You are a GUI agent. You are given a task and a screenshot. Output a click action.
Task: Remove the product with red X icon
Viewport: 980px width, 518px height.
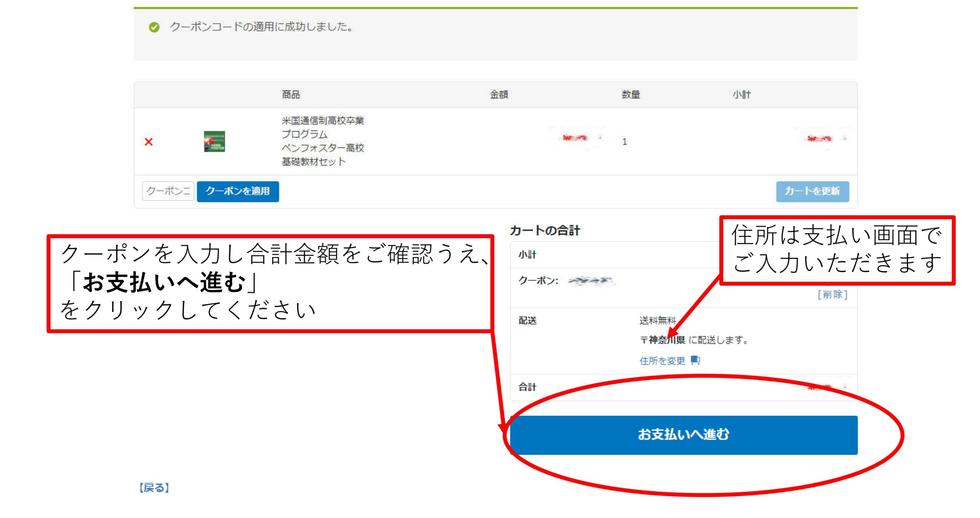tap(149, 142)
